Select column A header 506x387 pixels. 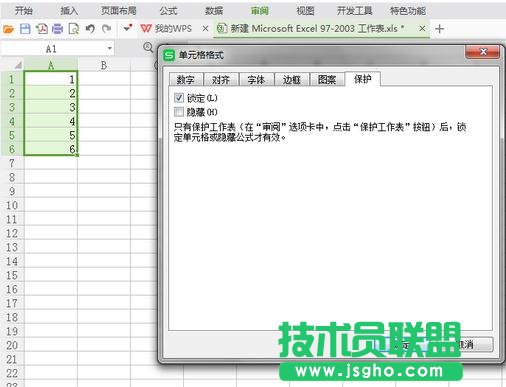coord(51,65)
